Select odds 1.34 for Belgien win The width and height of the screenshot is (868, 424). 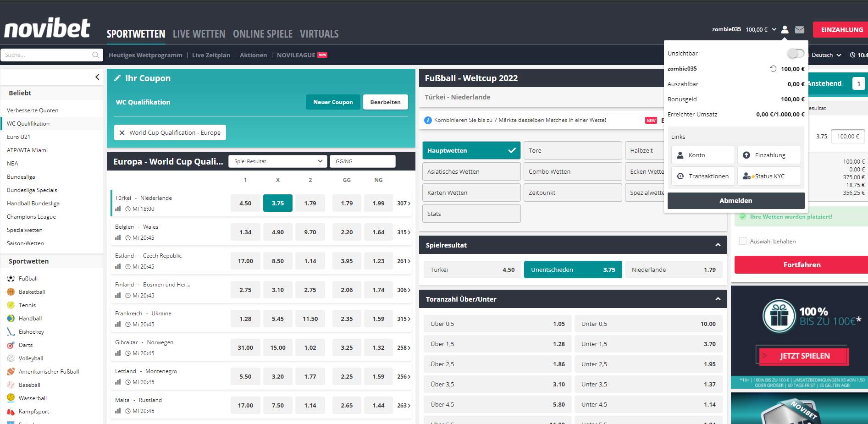[245, 232]
